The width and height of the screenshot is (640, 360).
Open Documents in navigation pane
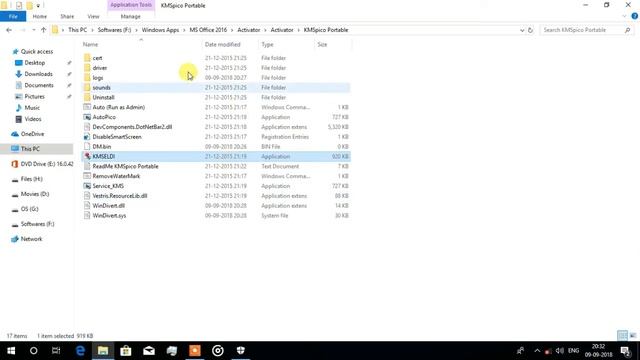[39, 85]
